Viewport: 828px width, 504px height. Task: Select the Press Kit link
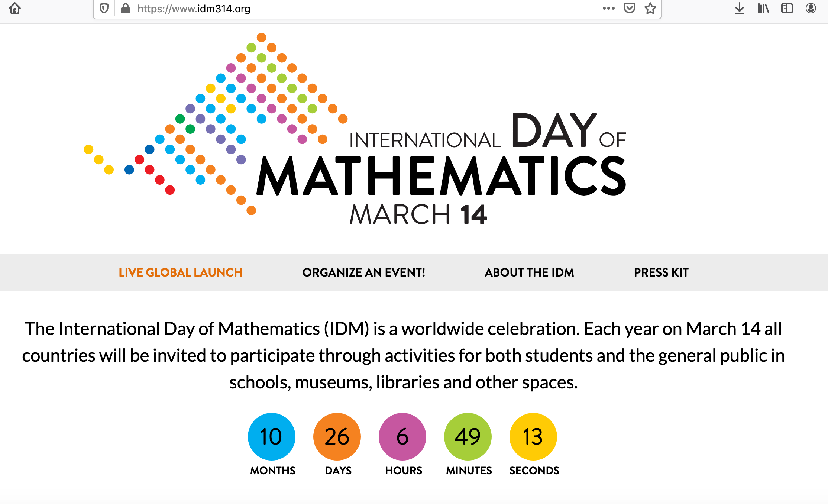[661, 272]
